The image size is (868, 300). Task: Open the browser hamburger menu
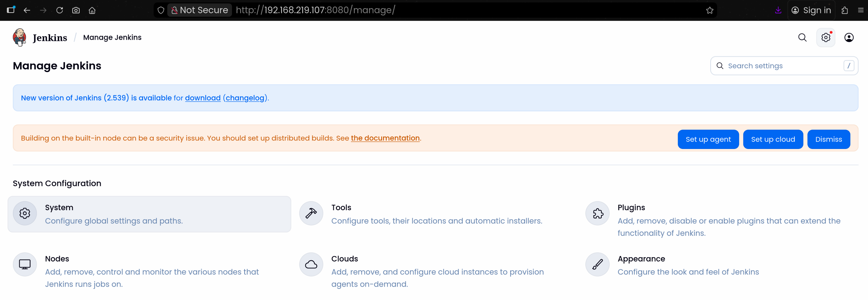861,10
